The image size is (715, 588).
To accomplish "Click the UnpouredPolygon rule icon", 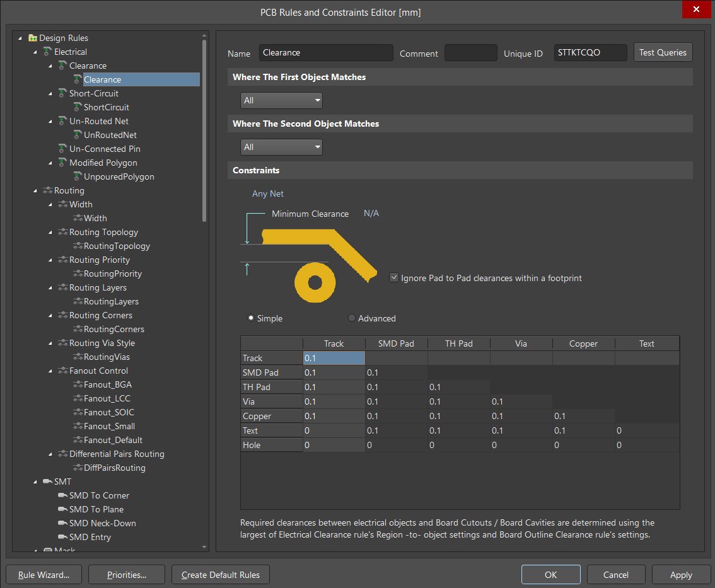I will click(x=78, y=176).
